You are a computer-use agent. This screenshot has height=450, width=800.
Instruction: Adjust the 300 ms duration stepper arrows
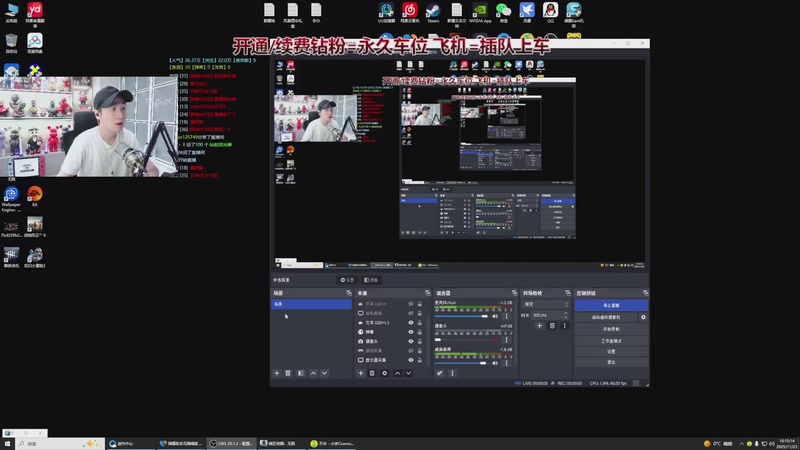[x=566, y=315]
